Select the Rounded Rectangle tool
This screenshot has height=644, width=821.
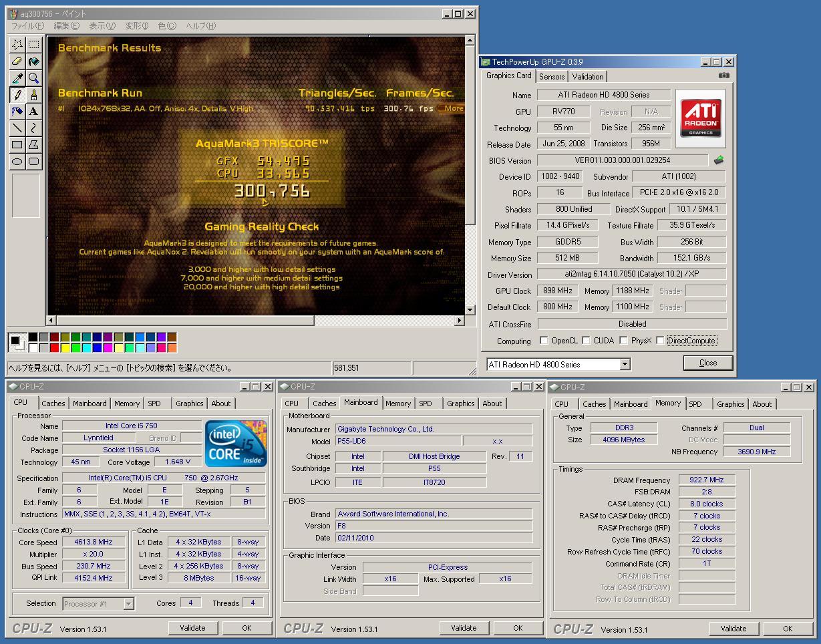[x=33, y=162]
